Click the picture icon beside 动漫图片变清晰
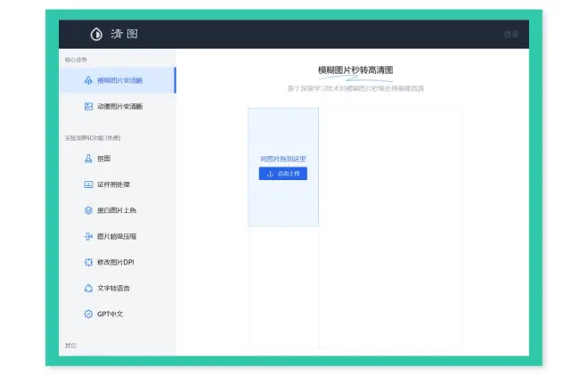The image size is (588, 376). (88, 106)
